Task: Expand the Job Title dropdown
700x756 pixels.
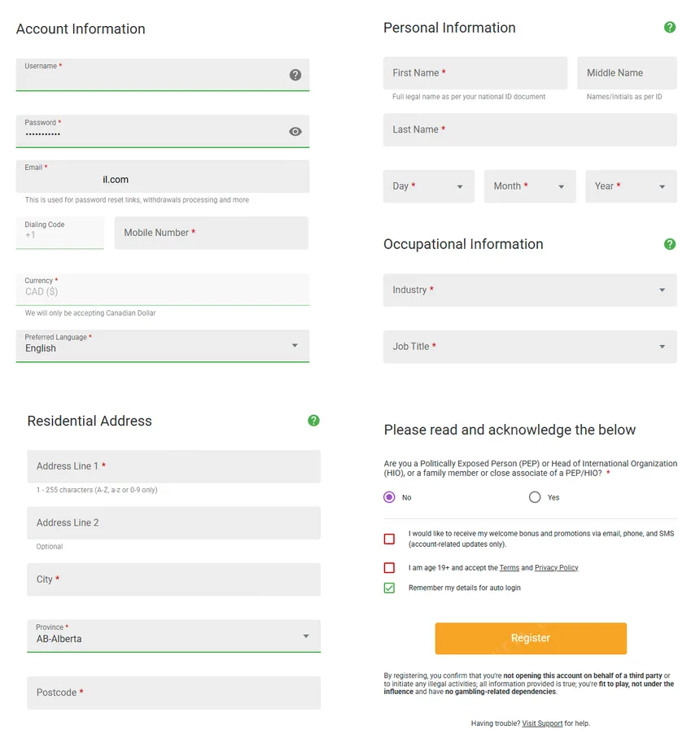Action: pos(530,347)
